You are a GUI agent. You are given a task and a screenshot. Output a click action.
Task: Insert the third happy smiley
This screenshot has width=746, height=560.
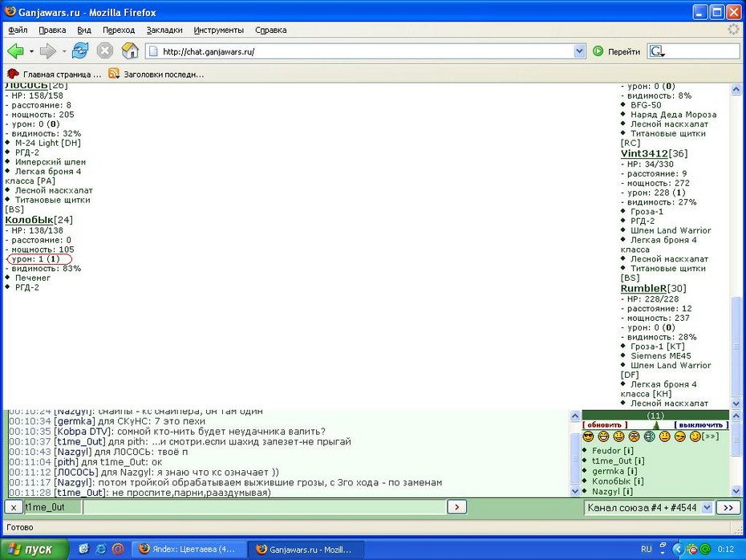click(x=618, y=436)
